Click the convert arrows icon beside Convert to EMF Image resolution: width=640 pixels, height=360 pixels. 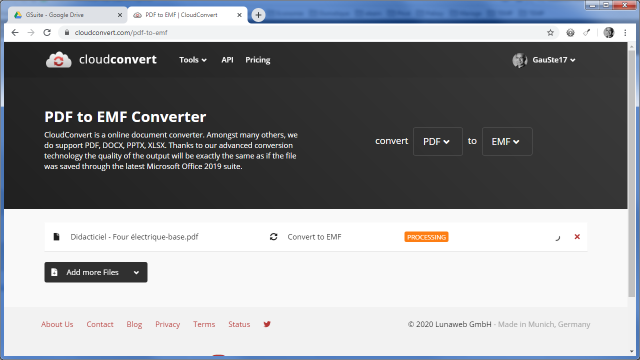pyautogui.click(x=273, y=237)
